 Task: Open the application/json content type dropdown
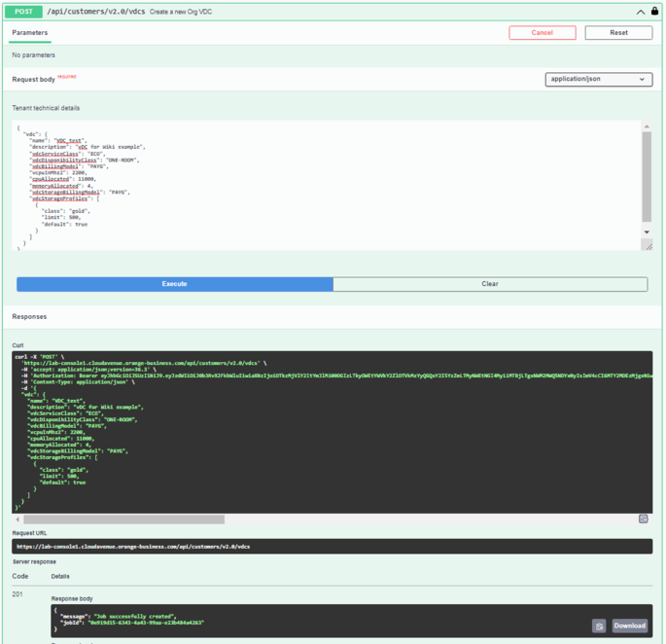pyautogui.click(x=599, y=79)
